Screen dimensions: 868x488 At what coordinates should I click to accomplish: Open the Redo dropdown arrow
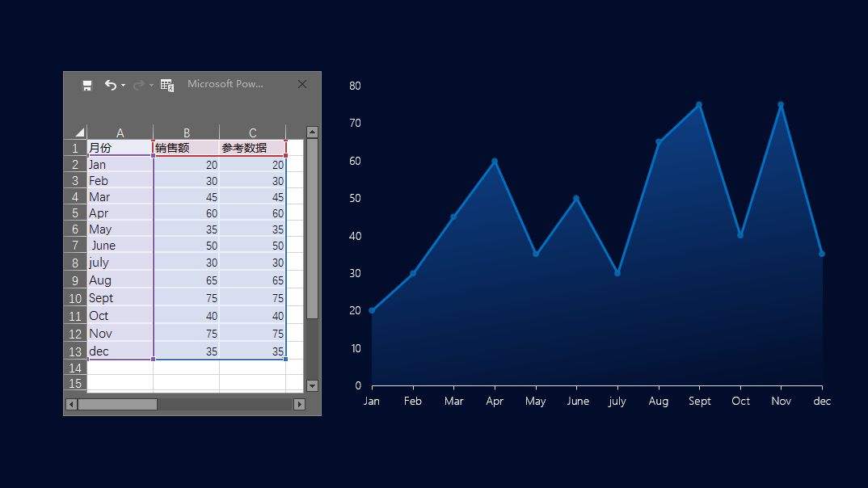point(151,85)
